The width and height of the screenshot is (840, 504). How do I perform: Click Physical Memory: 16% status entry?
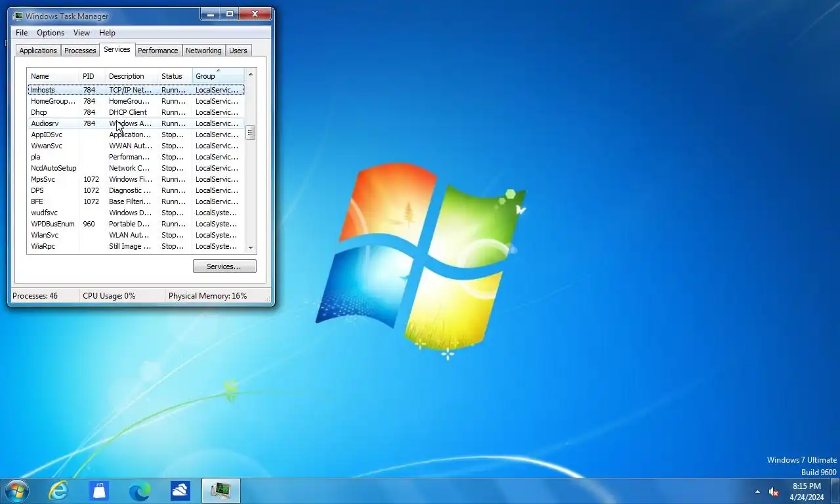click(207, 296)
